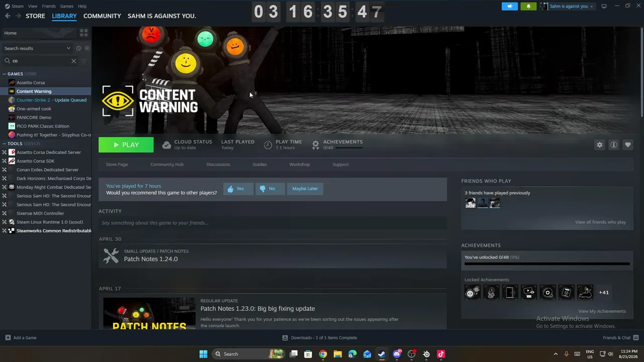Filter library by ready-to-play icon
The width and height of the screenshot is (644, 362).
point(87,48)
